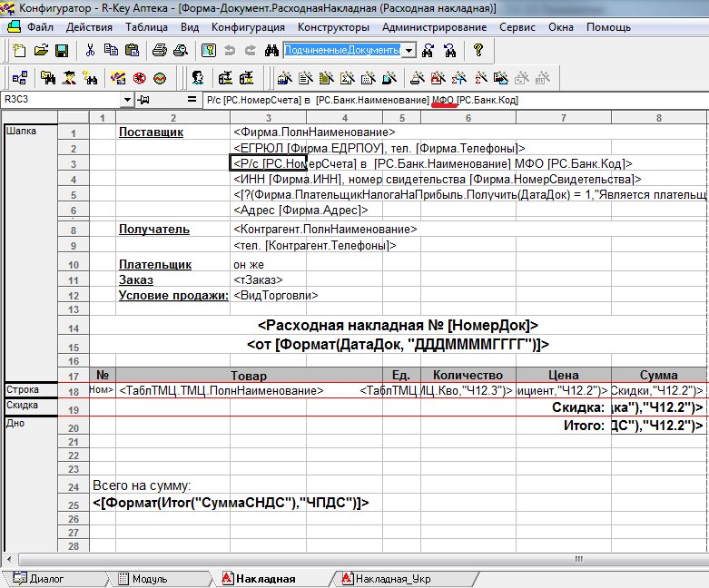
Task: Open Help with the question mark icon
Action: point(478,51)
